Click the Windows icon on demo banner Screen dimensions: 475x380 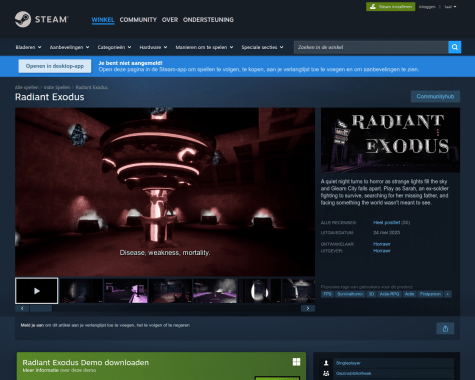(296, 362)
